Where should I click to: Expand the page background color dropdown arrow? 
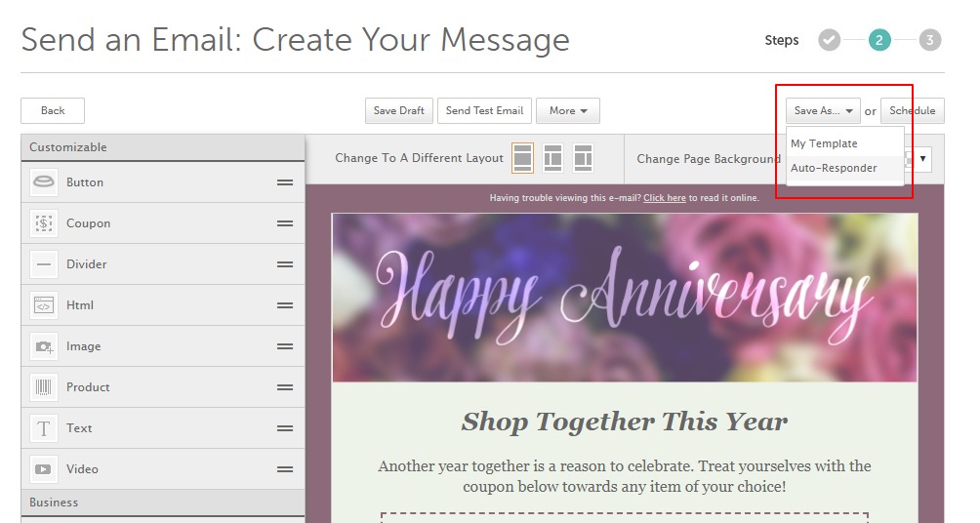tap(922, 159)
